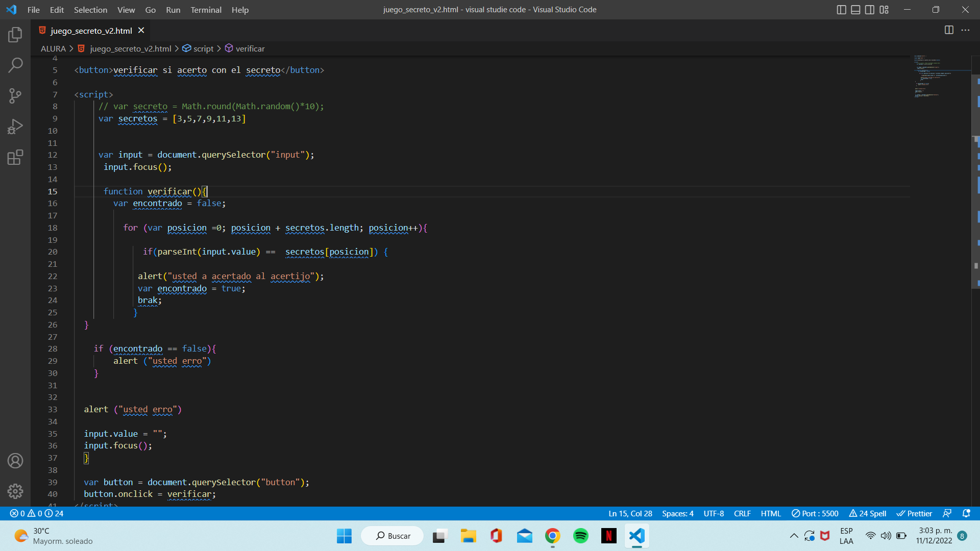Open Source Control view

click(x=15, y=95)
